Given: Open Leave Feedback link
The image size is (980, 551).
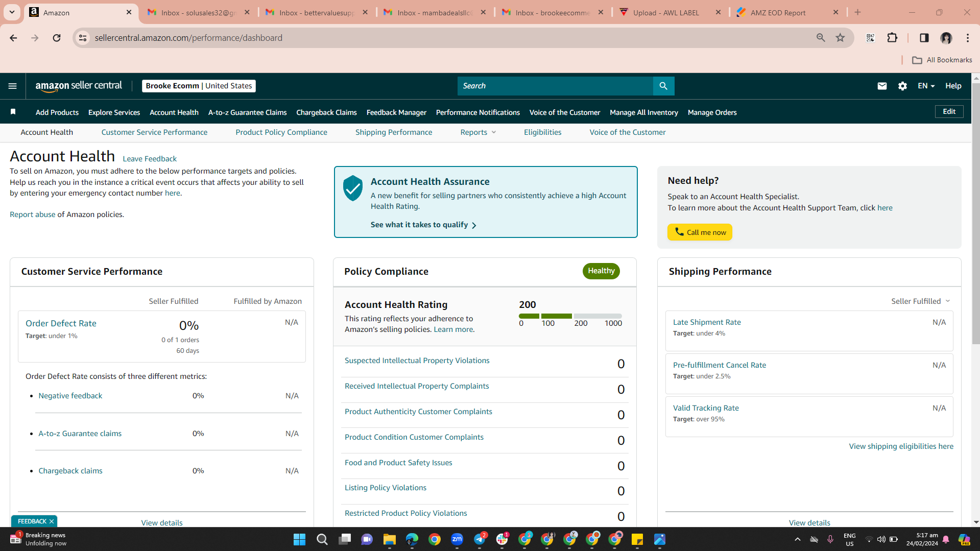Looking at the screenshot, I should [x=150, y=159].
